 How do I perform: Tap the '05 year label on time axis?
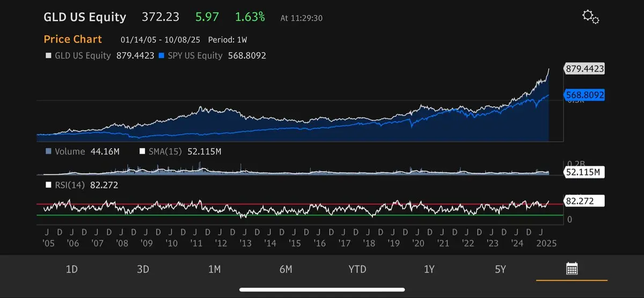tap(48, 243)
